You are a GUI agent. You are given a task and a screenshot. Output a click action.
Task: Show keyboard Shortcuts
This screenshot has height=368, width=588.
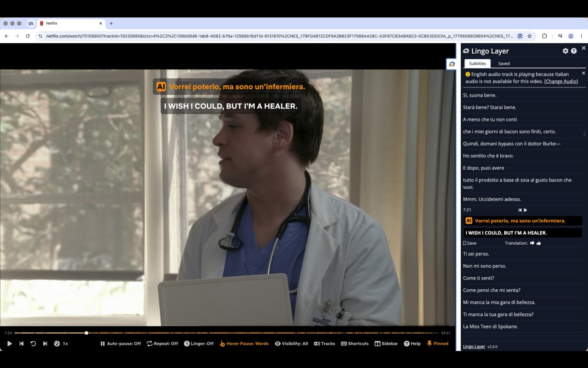coord(355,344)
